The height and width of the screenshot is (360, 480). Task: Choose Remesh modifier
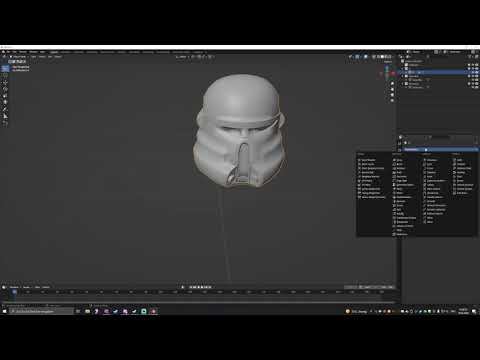point(400,201)
